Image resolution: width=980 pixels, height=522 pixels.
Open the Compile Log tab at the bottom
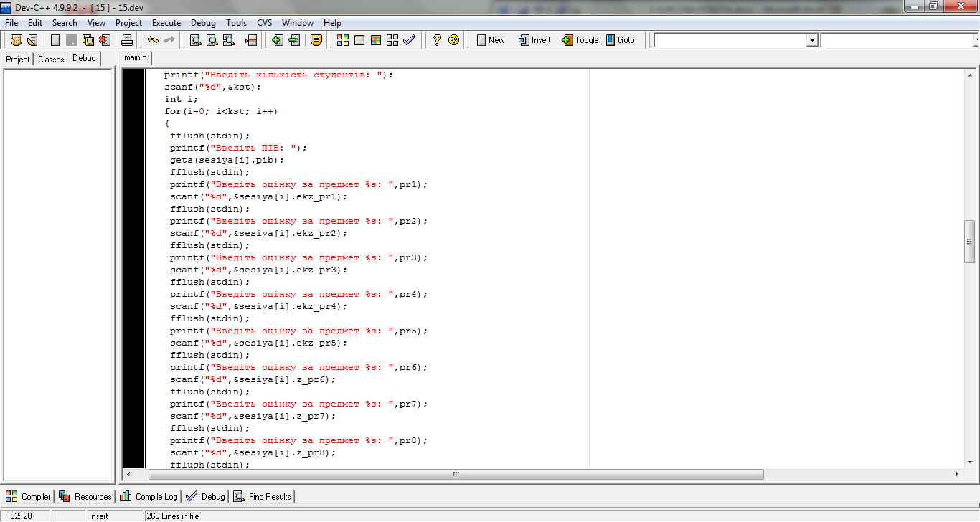tap(149, 496)
